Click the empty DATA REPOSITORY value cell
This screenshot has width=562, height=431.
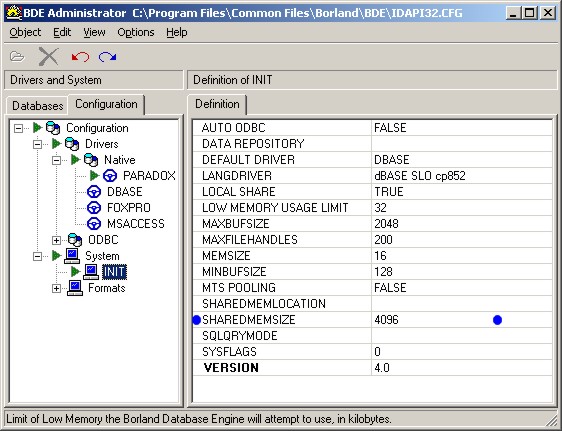[x=462, y=144]
